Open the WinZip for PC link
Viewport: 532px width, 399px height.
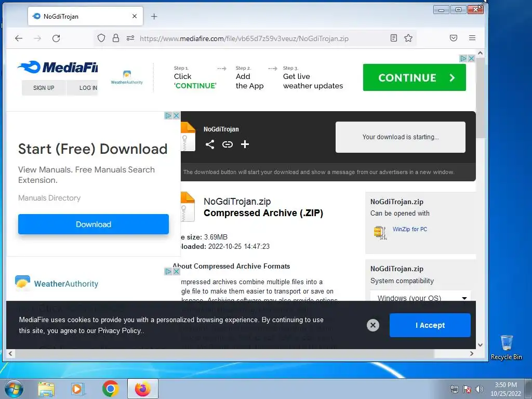point(410,229)
